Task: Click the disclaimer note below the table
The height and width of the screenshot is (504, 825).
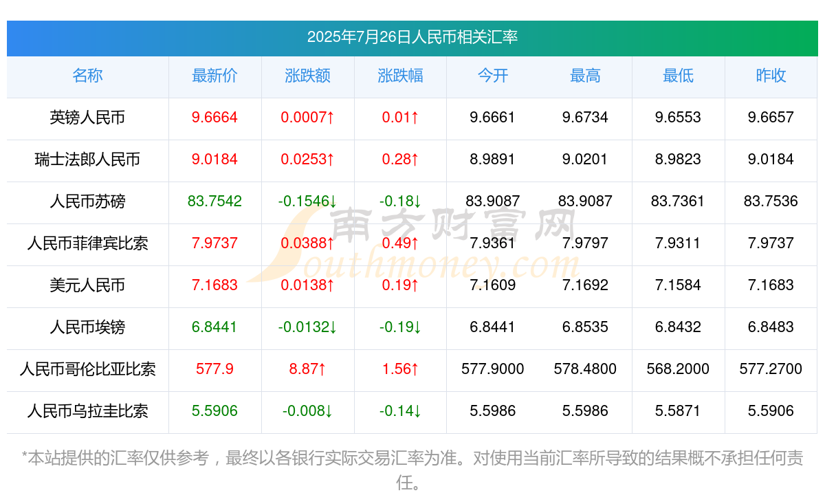Action: click(412, 470)
